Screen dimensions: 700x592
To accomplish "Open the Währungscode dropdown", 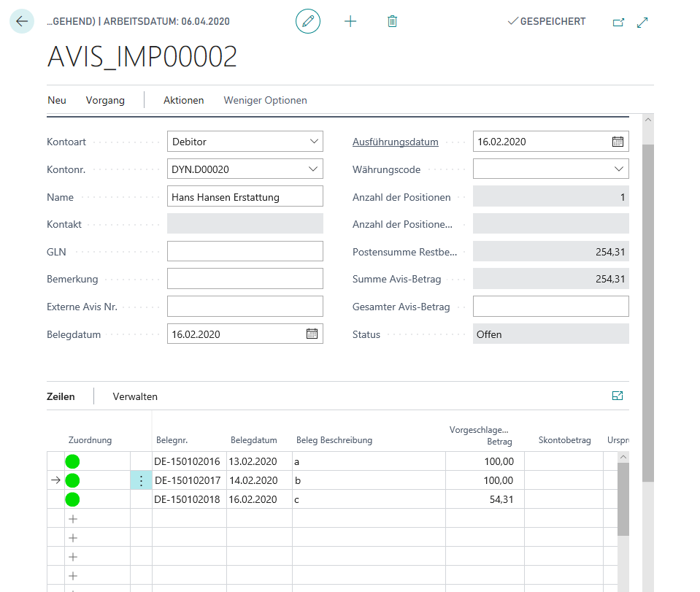I will (618, 169).
